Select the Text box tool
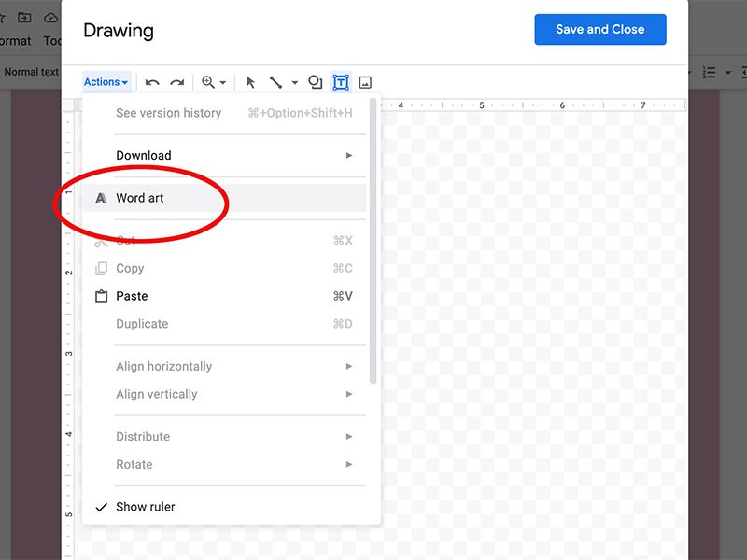747x560 pixels. tap(341, 82)
